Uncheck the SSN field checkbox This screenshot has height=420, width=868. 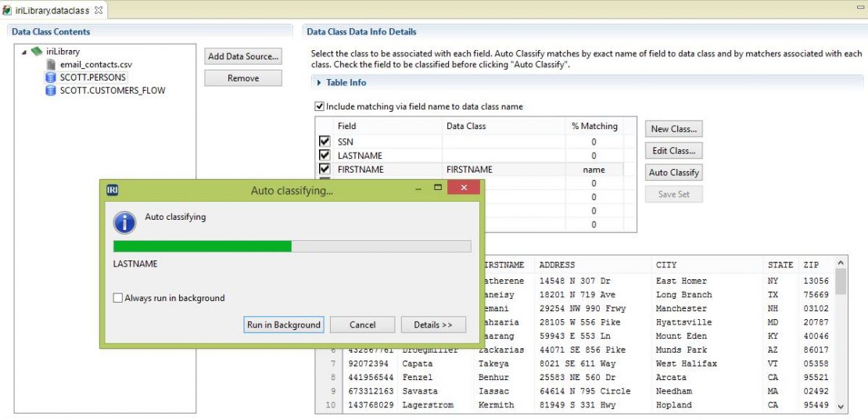click(325, 142)
